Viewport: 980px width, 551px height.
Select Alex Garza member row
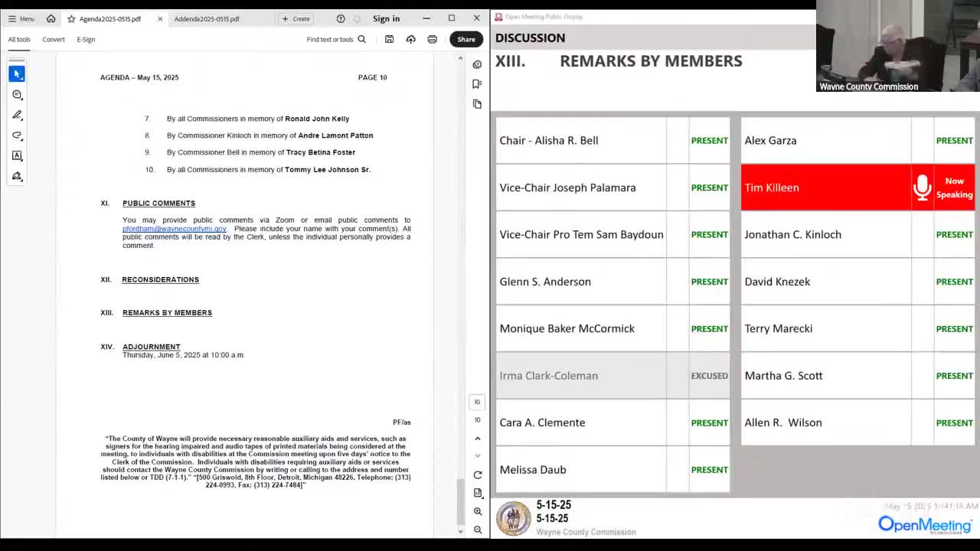pyautogui.click(x=857, y=141)
